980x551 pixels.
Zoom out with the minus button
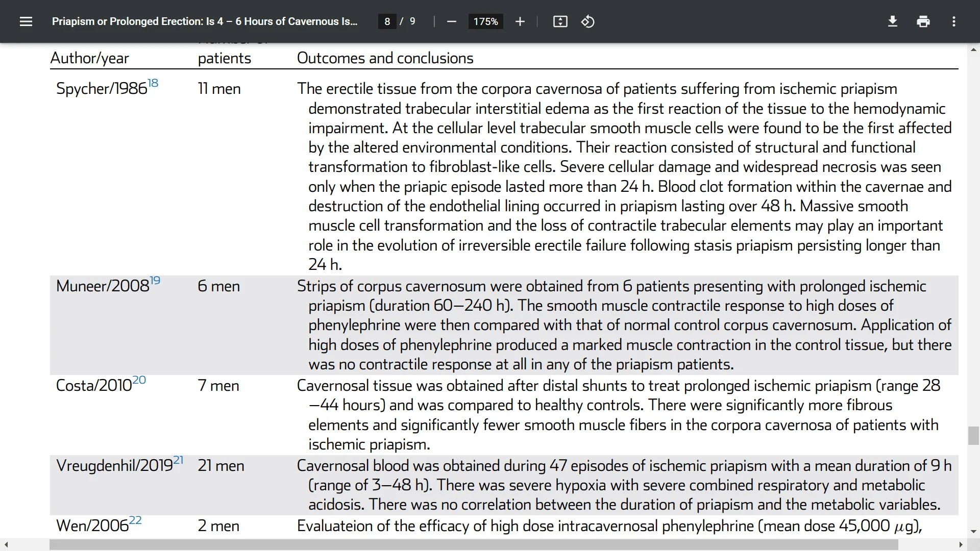[x=451, y=21]
